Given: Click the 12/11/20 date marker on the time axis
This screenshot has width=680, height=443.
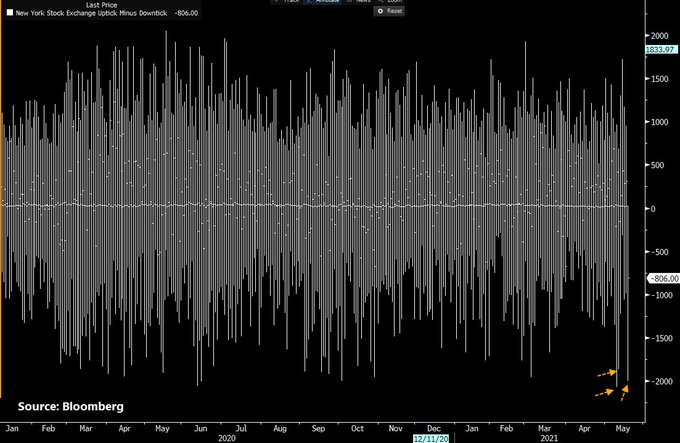Looking at the screenshot, I should [x=431, y=438].
